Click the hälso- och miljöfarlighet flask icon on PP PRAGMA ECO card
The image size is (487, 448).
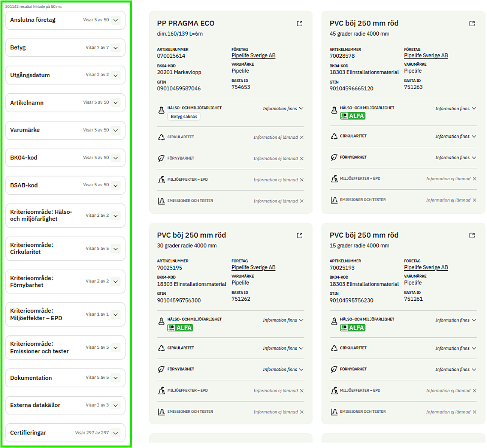[x=161, y=110]
